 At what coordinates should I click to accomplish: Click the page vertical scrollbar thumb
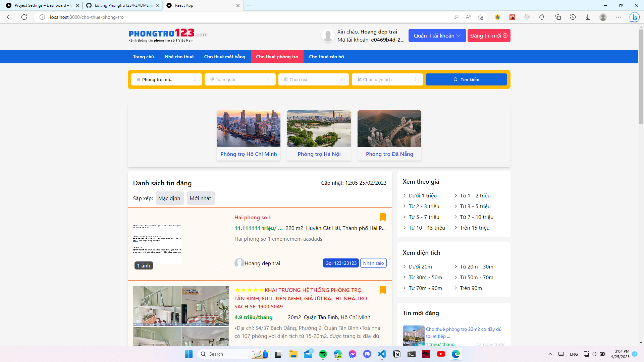(641, 76)
